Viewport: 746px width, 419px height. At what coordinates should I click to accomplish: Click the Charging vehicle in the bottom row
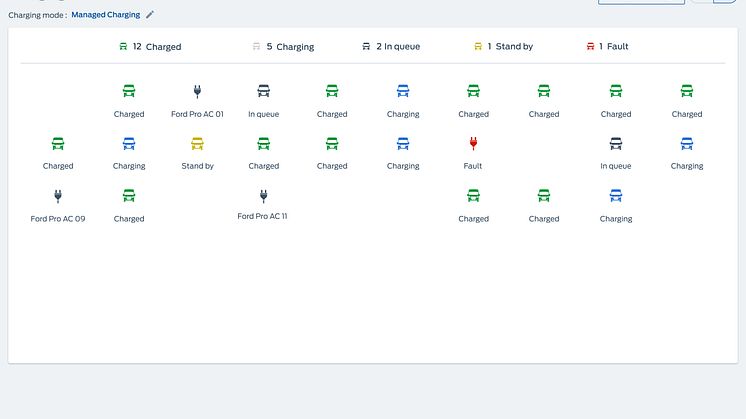point(616,196)
